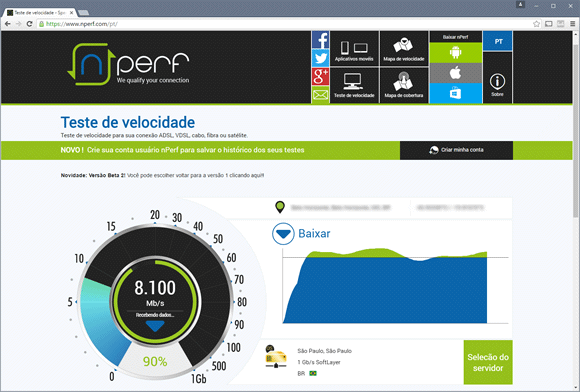The image size is (580, 392).
Task: Click the Teste de velocidade heading
Action: (x=128, y=122)
